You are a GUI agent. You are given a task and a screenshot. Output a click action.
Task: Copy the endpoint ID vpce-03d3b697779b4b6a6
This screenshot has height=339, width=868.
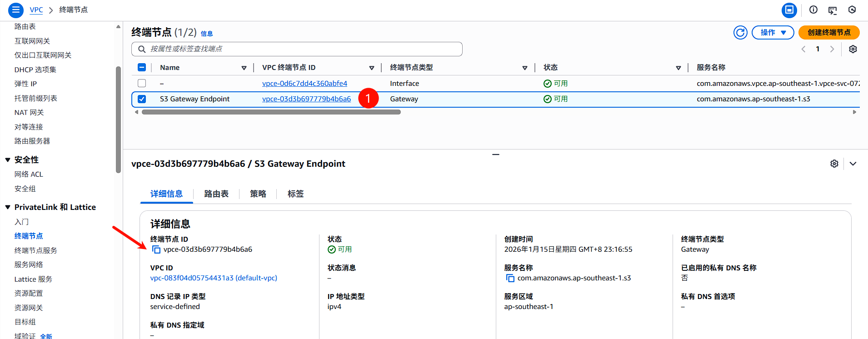pyautogui.click(x=156, y=249)
